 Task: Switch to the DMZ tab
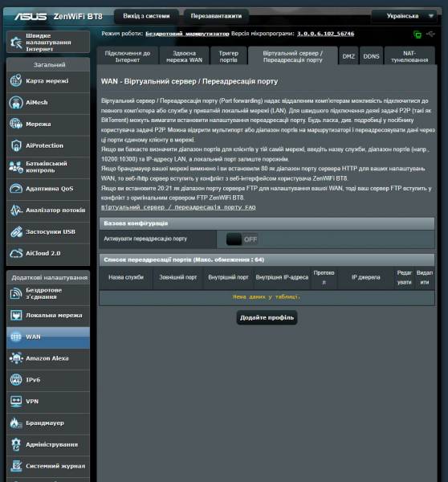tap(348, 56)
